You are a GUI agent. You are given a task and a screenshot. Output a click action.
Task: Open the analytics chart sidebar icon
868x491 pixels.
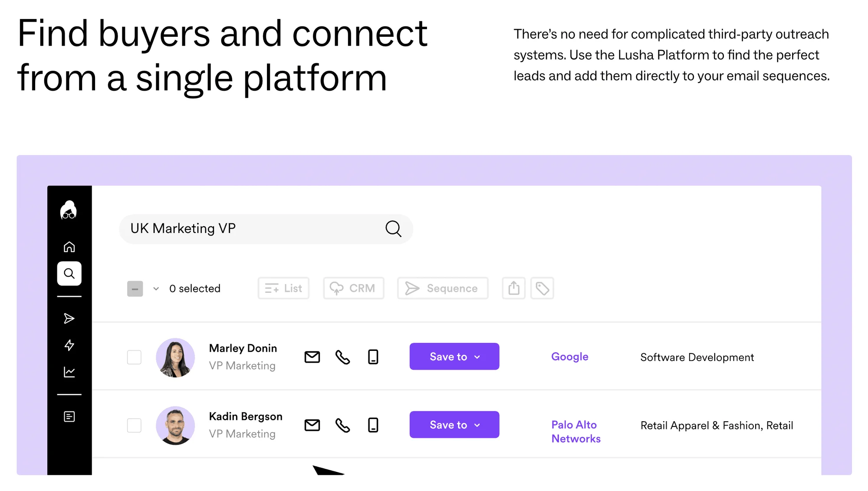pos(69,372)
